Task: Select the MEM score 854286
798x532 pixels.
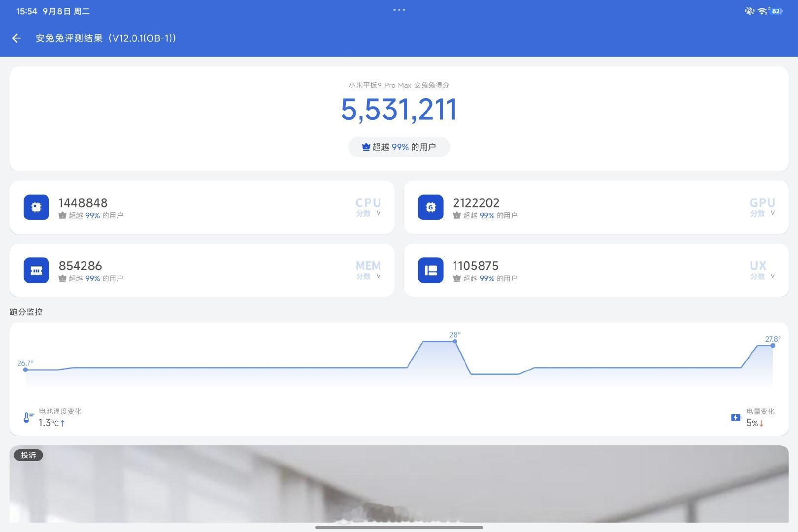Action: coord(80,266)
